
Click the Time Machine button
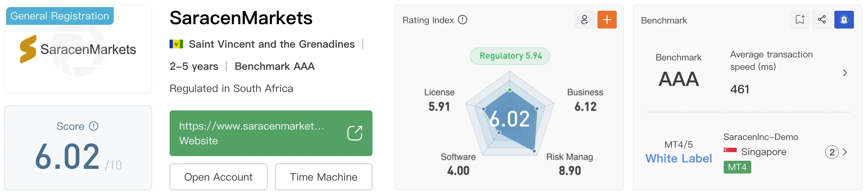point(323,177)
